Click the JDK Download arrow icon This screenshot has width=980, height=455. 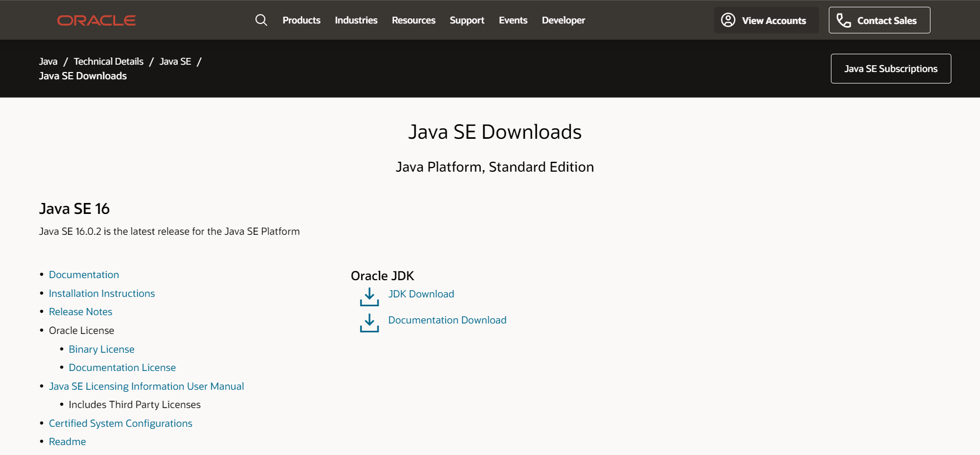pyautogui.click(x=370, y=297)
